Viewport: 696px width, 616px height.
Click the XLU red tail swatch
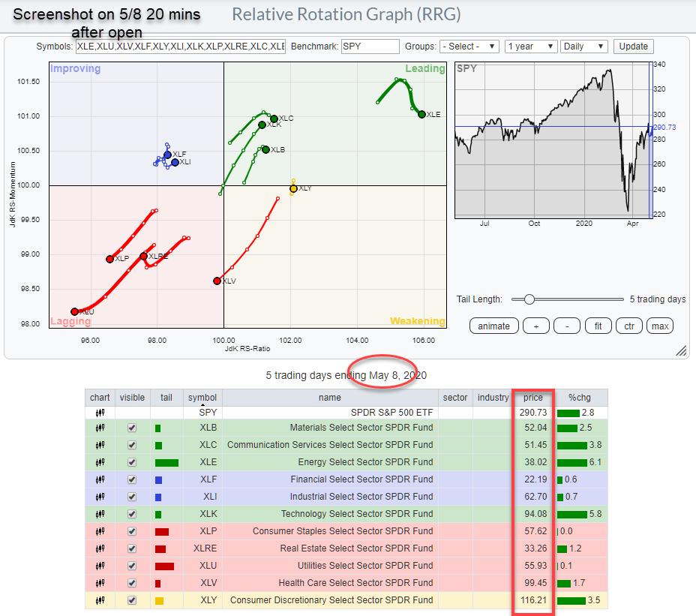tap(164, 566)
